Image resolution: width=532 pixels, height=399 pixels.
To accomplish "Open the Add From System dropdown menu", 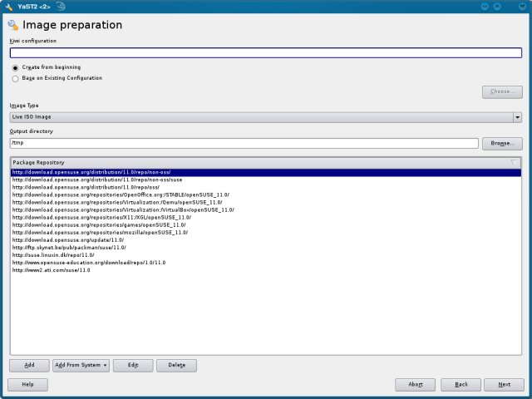I will [81, 366].
